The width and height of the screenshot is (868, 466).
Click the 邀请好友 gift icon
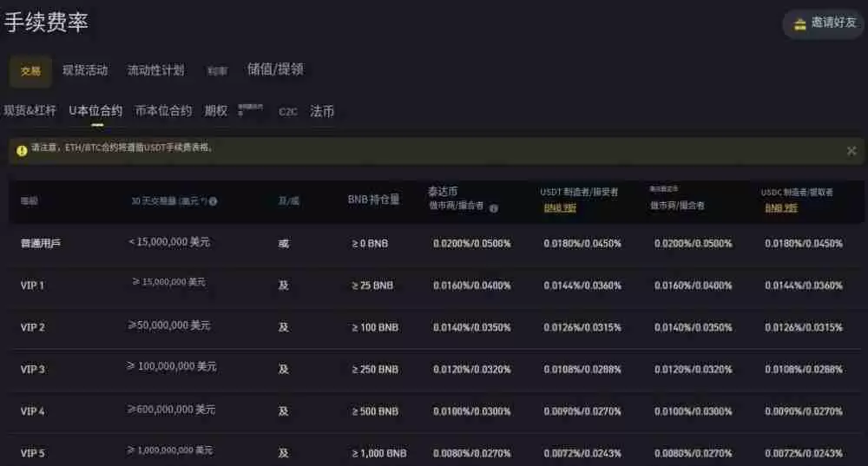point(799,23)
